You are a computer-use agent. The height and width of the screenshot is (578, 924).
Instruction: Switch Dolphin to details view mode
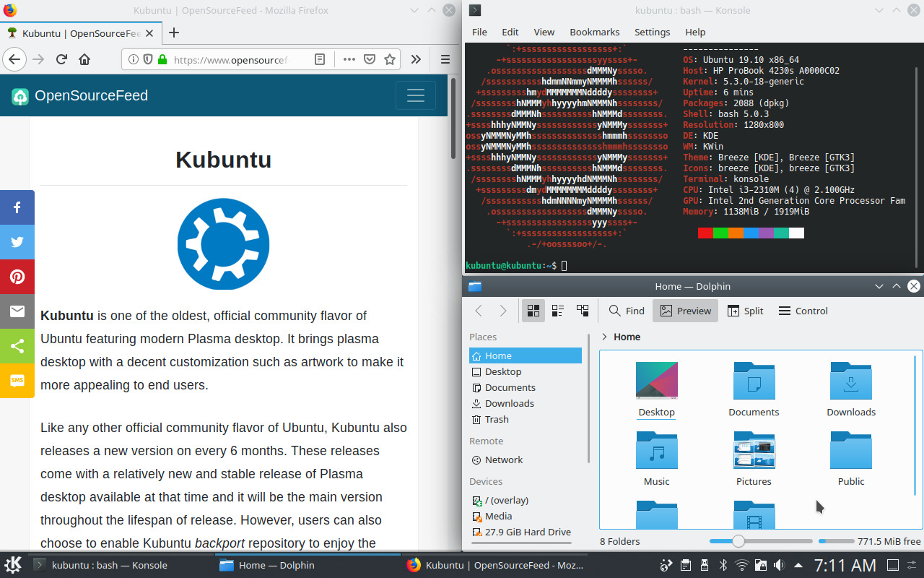583,311
